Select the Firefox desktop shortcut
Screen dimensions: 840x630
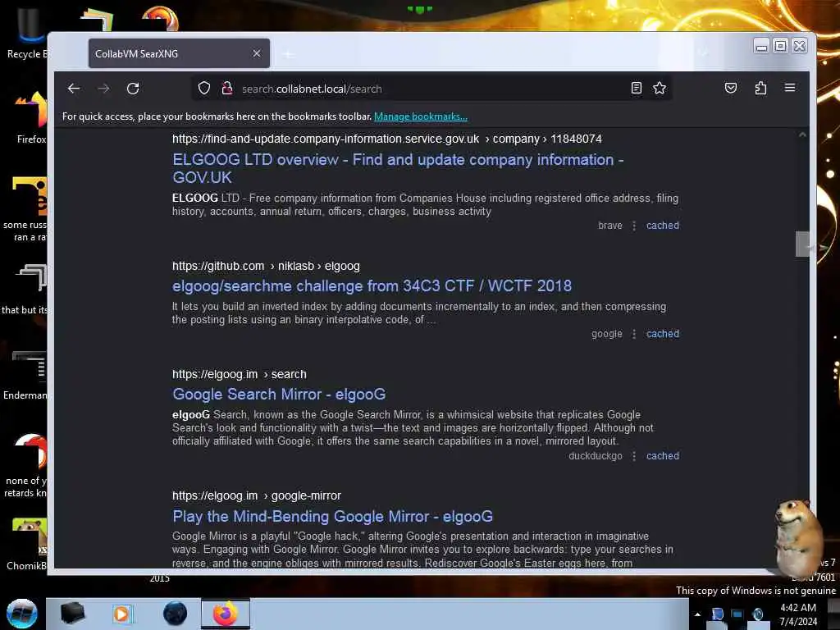tap(31, 117)
